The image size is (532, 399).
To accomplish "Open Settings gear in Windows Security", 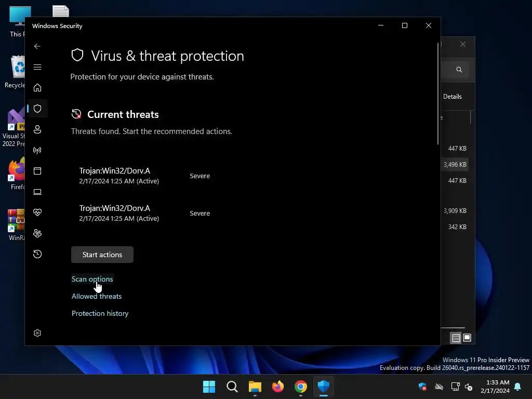I will pyautogui.click(x=37, y=333).
